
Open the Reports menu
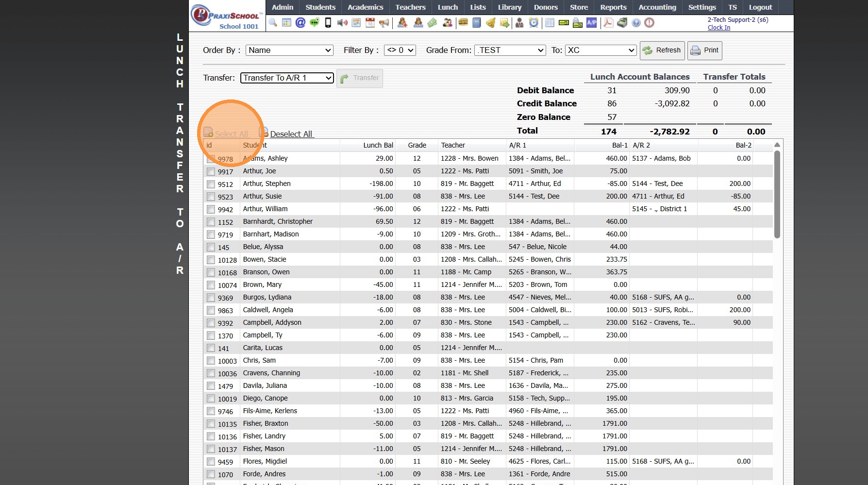click(613, 7)
